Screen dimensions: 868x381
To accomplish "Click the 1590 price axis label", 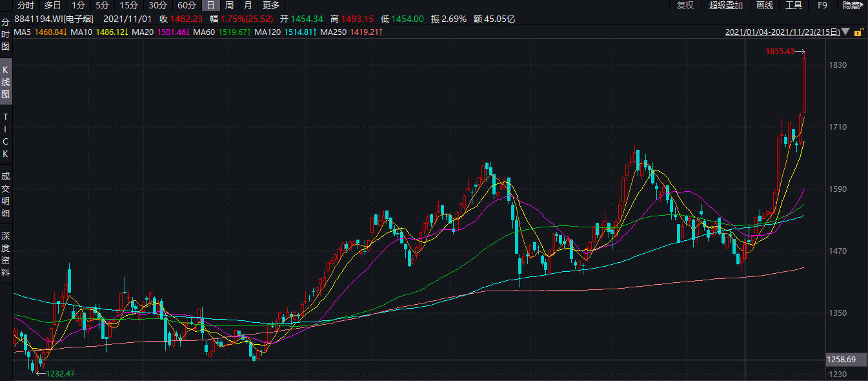I will 838,189.
